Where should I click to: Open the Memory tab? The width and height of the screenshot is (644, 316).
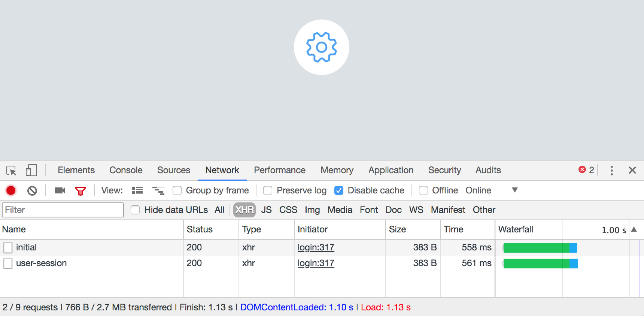point(337,170)
